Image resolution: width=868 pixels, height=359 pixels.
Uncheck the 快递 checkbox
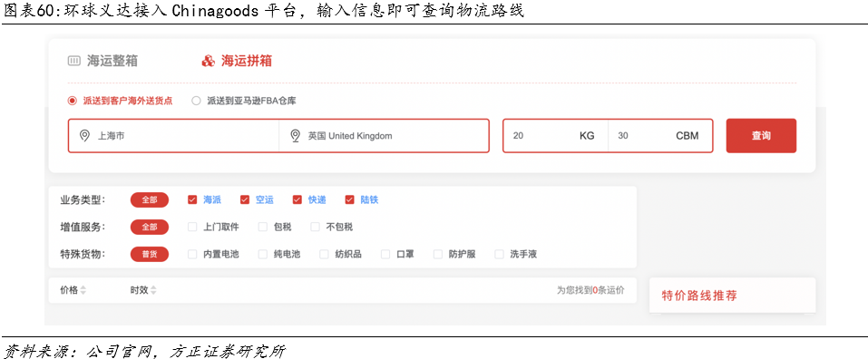point(297,199)
